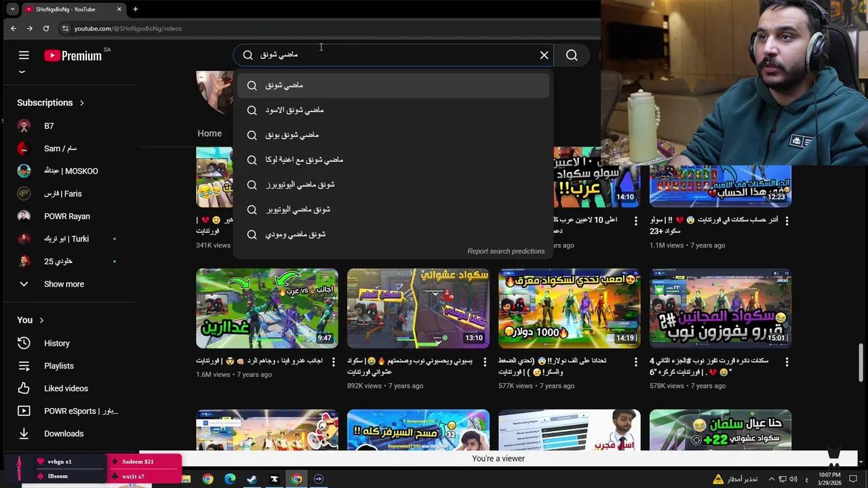This screenshot has height=488, width=868.
Task: Click the page vertical scrollbar thumb
Action: pos(862,363)
